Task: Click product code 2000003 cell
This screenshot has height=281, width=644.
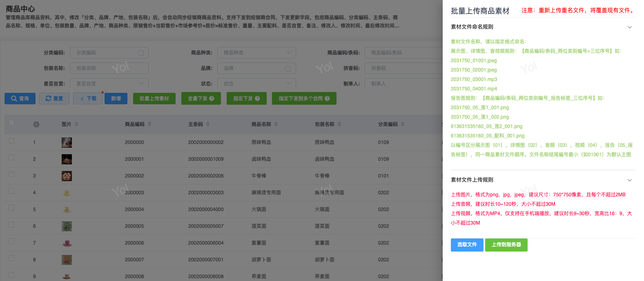Action: coord(134,193)
